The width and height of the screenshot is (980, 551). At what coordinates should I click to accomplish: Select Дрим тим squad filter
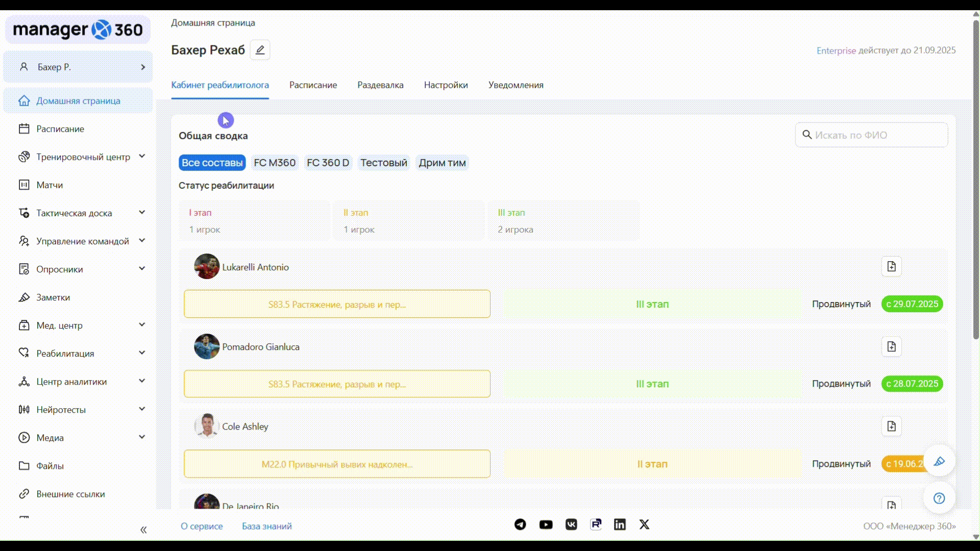point(442,163)
